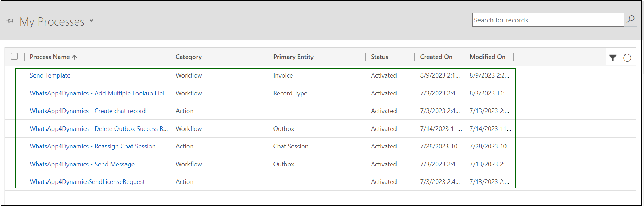Click Record Type in the Primary Entity column
Viewport: 644px width, 206px height.
pos(290,93)
